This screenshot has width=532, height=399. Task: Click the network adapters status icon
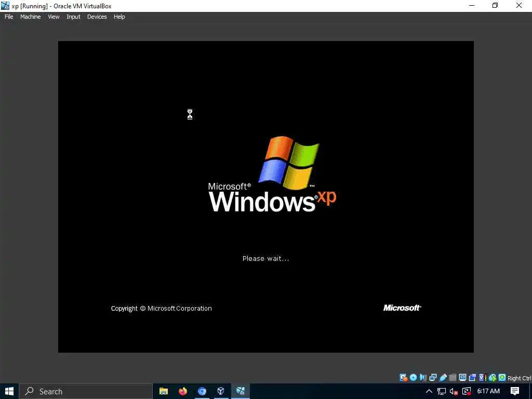(x=433, y=378)
